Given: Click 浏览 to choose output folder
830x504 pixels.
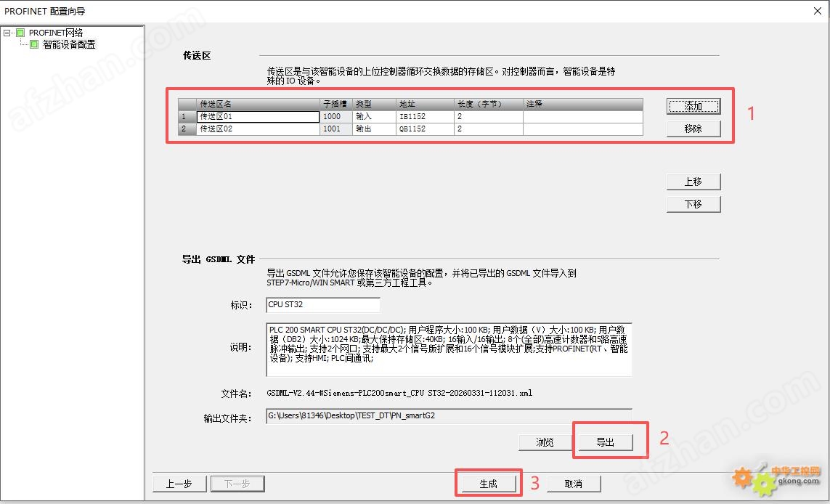Looking at the screenshot, I should (x=545, y=442).
